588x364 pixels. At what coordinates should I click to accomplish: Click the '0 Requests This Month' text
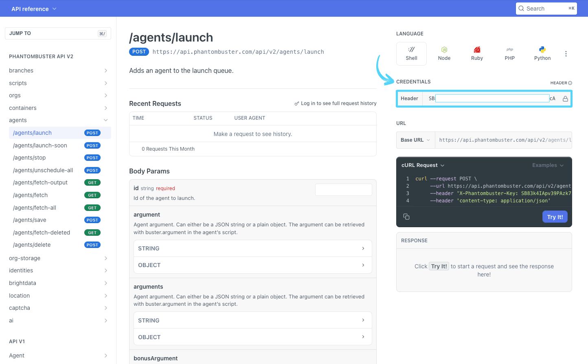click(168, 149)
